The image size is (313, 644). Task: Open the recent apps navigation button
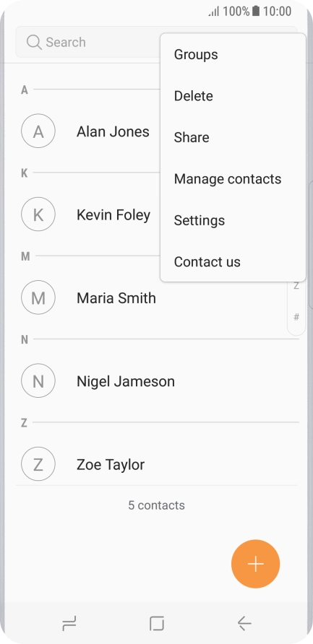[69, 624]
